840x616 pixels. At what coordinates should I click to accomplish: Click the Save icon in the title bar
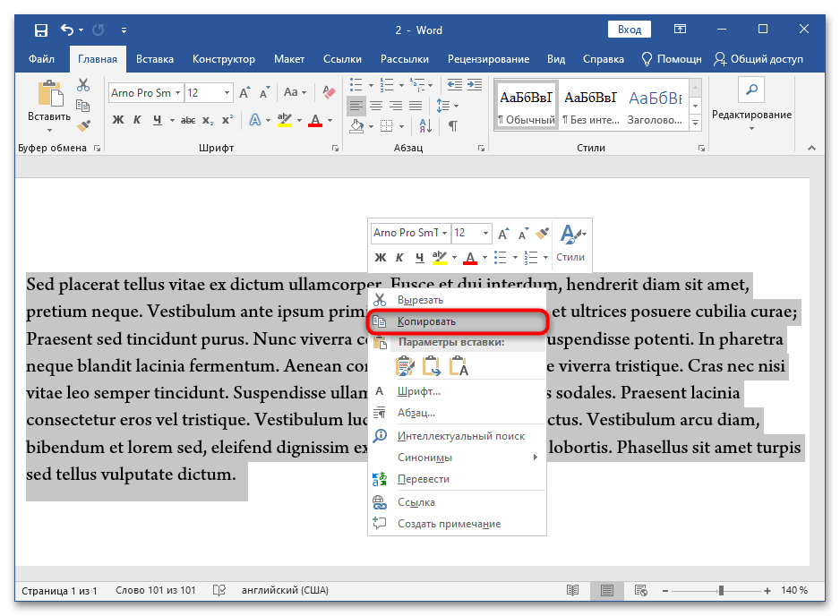[x=41, y=30]
